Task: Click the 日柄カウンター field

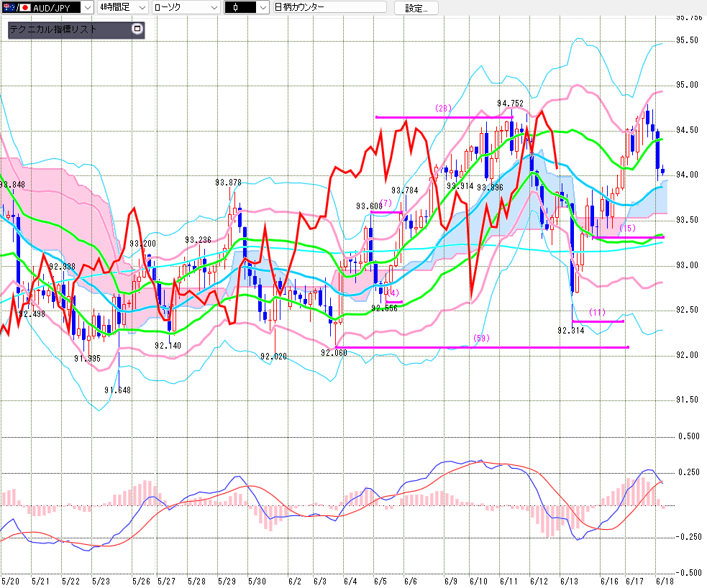Action: pos(330,7)
